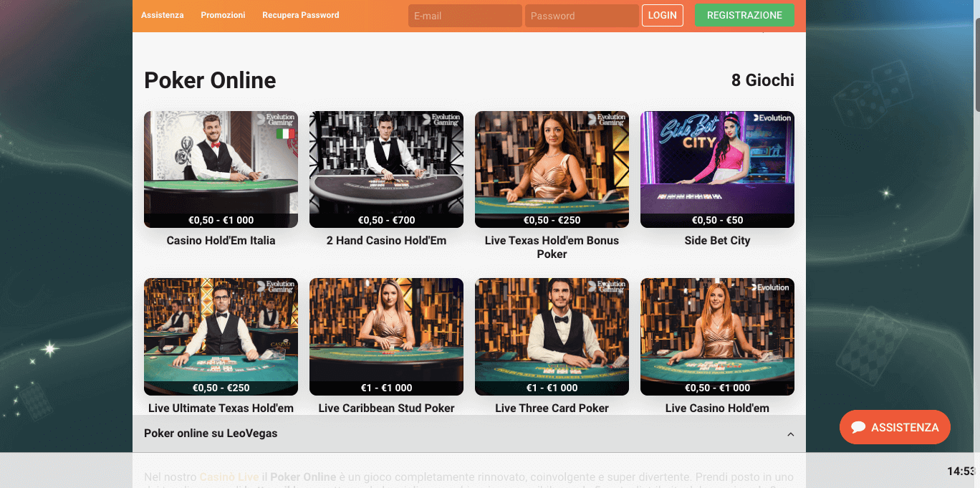Click the Live Casino Hold'em title
The height and width of the screenshot is (488, 980).
tap(717, 408)
